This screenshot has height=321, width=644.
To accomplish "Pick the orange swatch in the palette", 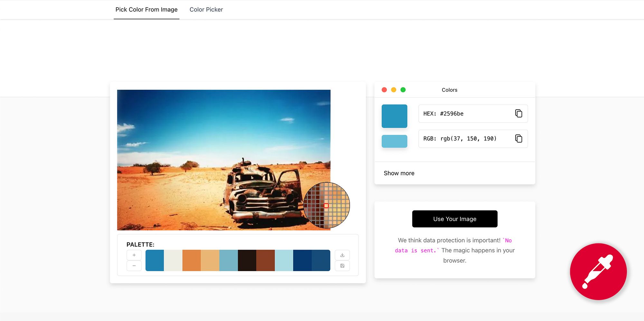I will (192, 260).
